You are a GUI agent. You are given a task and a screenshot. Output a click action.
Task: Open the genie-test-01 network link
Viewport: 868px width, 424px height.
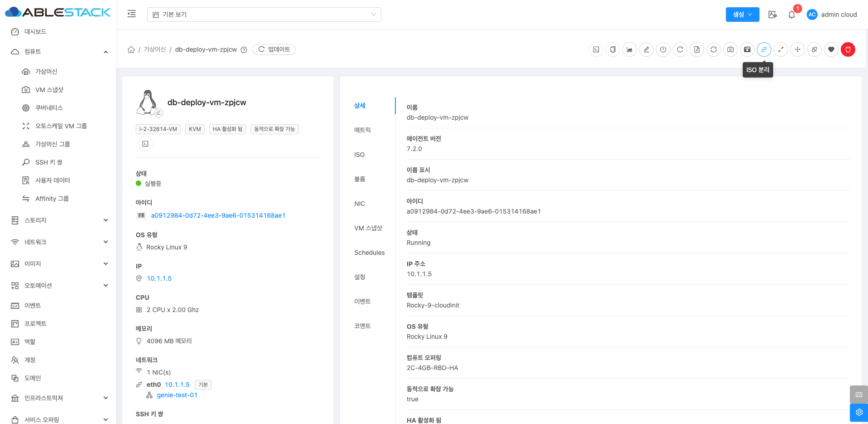(177, 395)
